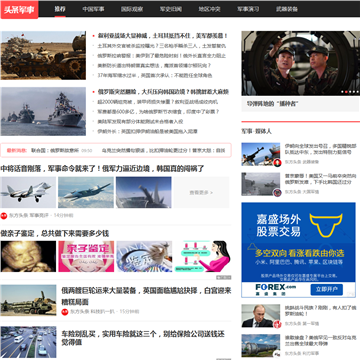The width and height of the screenshot is (360, 360).
Task: Open the sidebar article beside the missile trailer photo
Action: [320, 340]
